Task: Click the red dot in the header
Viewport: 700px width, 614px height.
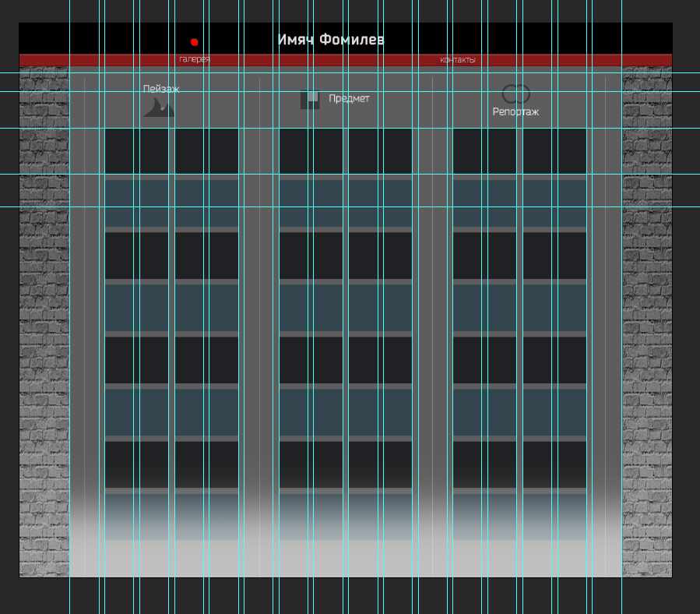Action: point(194,42)
